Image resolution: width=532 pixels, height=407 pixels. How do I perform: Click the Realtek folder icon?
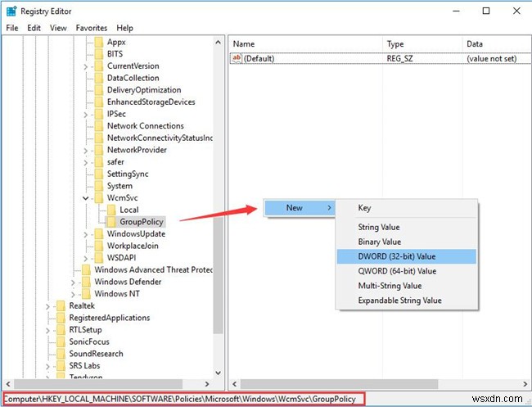(x=61, y=305)
